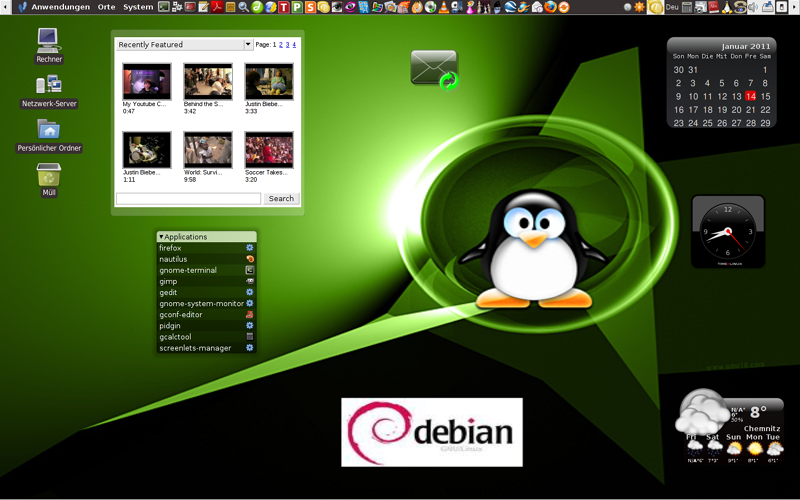
Task: Click the magnifying glass search launcher
Action: [x=244, y=7]
